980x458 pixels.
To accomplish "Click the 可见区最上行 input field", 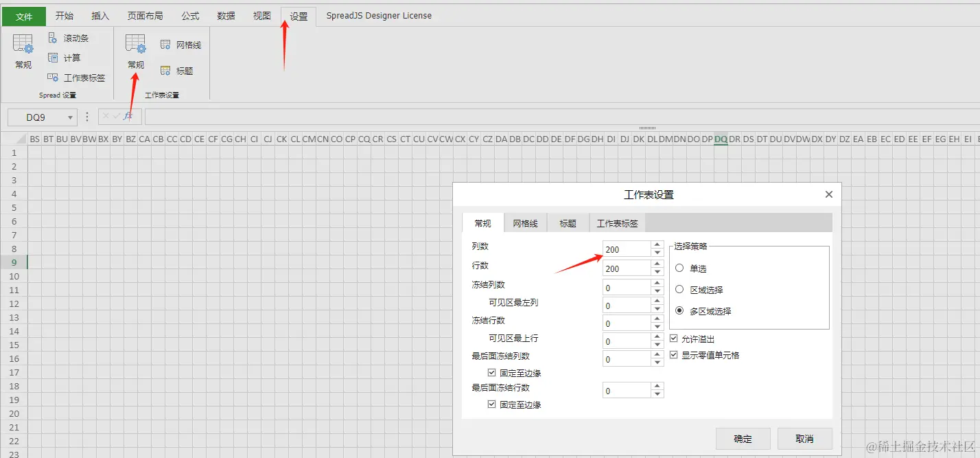I will (x=627, y=341).
